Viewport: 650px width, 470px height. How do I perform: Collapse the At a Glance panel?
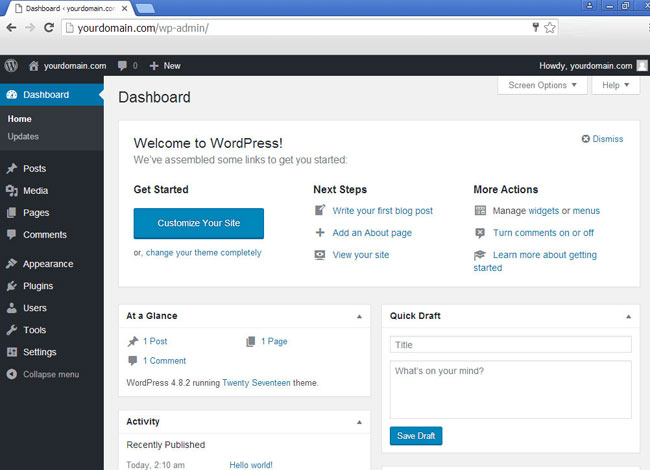(x=359, y=317)
